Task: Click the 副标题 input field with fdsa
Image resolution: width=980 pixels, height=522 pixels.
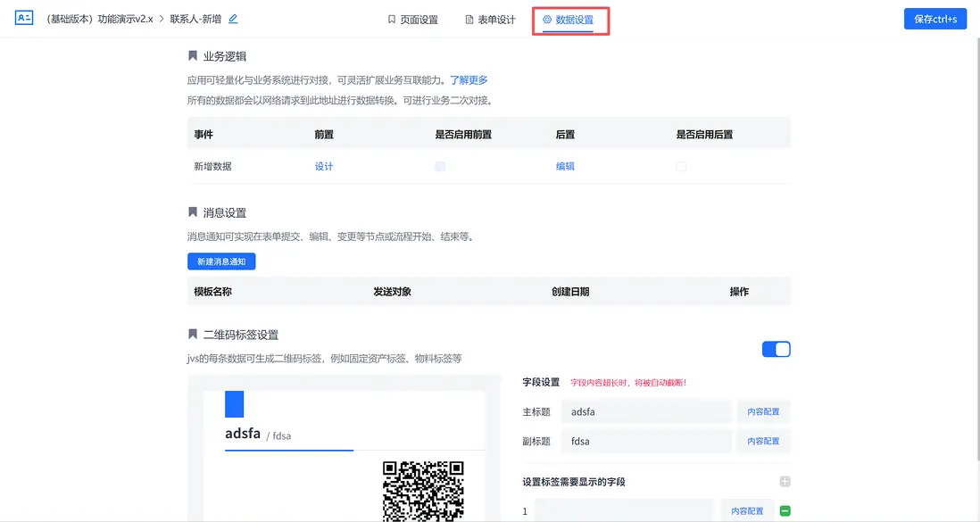Action: coord(646,442)
